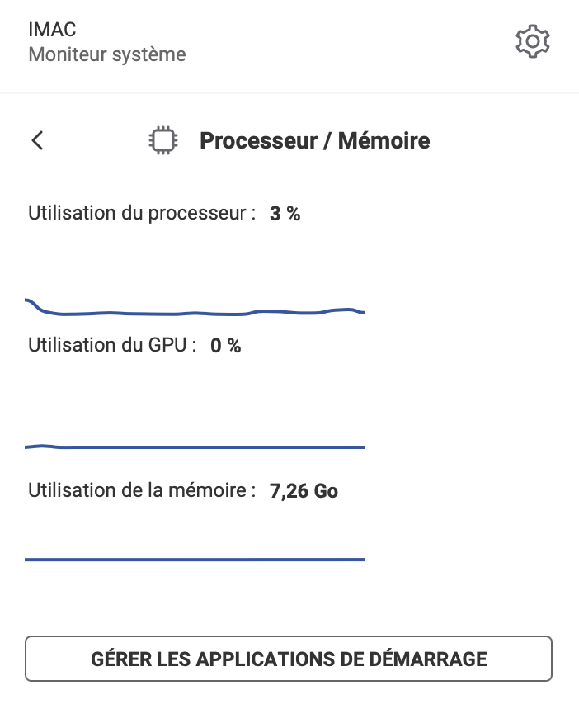Viewport: 579px width, 728px height.
Task: Click the flat memory usage graph line
Action: 195,560
